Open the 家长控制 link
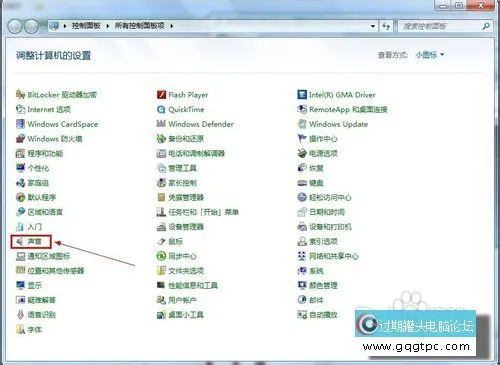 click(x=182, y=183)
